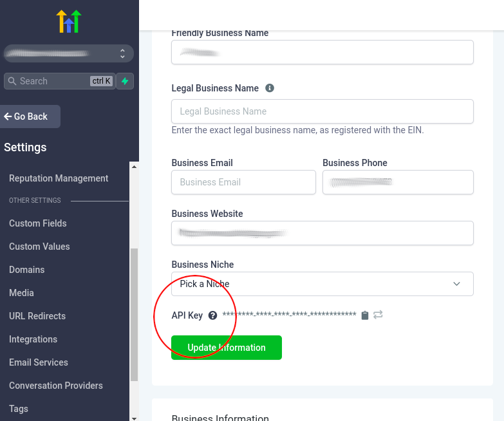The image size is (504, 421).
Task: Click the Business Phone field
Action: (398, 182)
